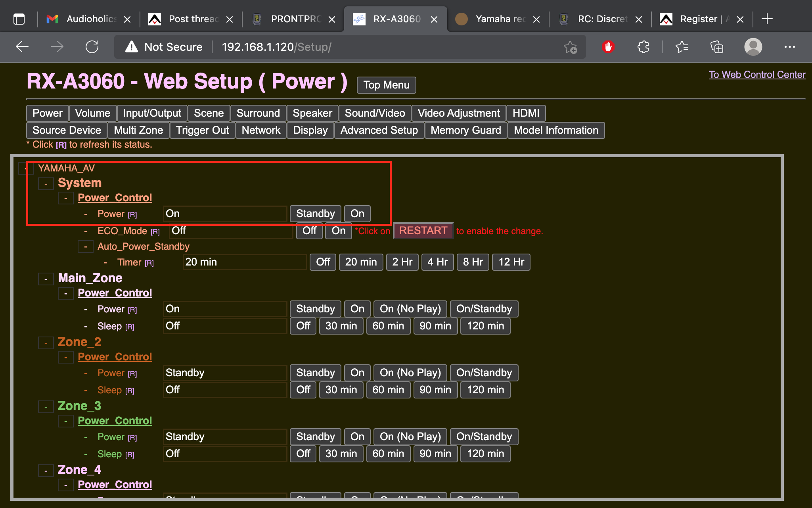Image resolution: width=812 pixels, height=508 pixels.
Task: Click the address bar URL
Action: point(277,47)
